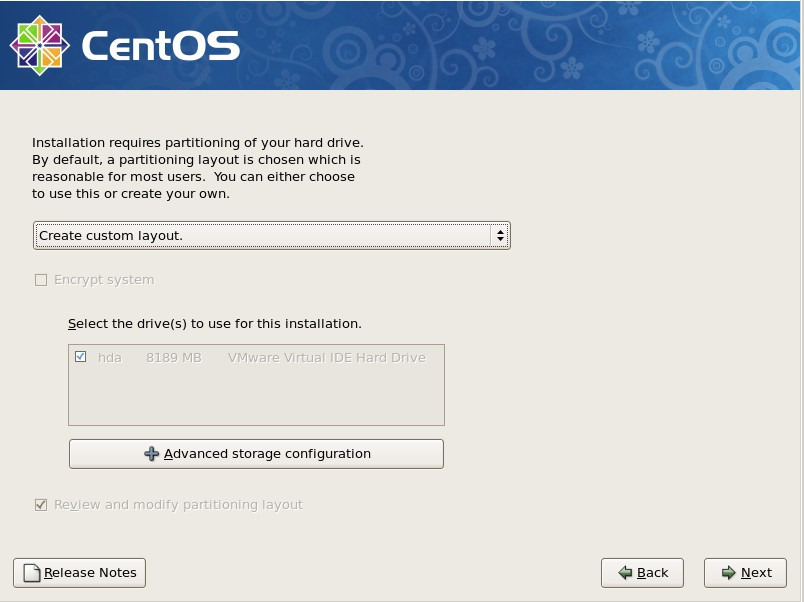
Task: Click the Back button label
Action: point(652,573)
